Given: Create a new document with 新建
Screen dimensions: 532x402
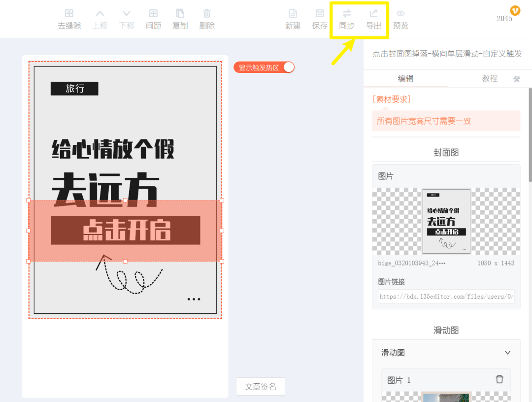Looking at the screenshot, I should point(293,19).
